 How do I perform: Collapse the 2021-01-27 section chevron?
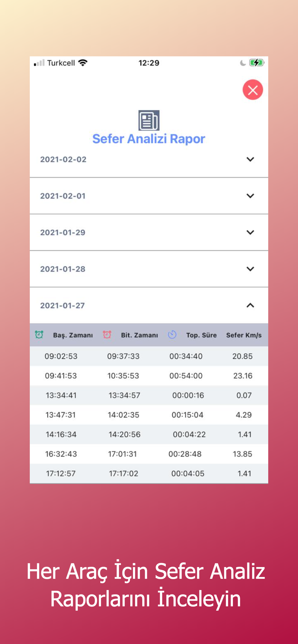pos(250,305)
